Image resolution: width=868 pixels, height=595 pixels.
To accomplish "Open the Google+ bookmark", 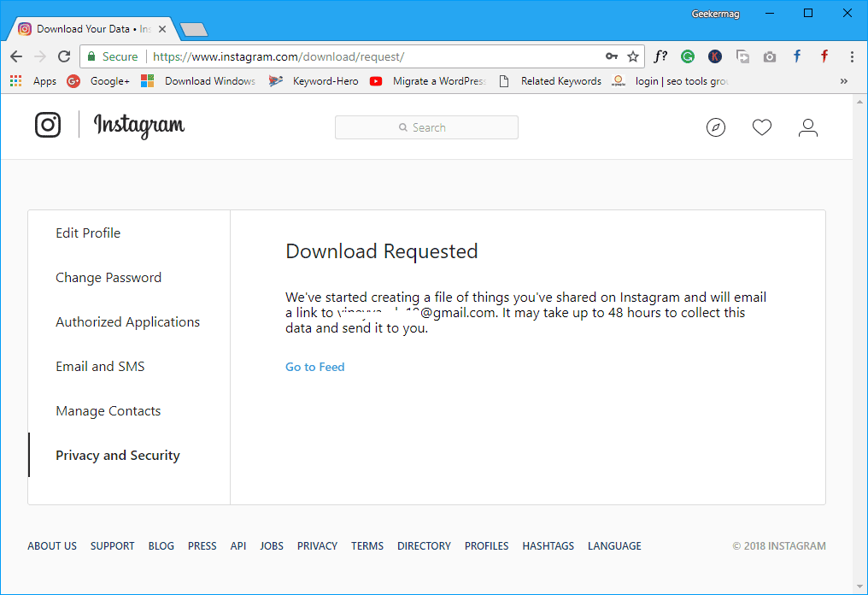I will (98, 81).
